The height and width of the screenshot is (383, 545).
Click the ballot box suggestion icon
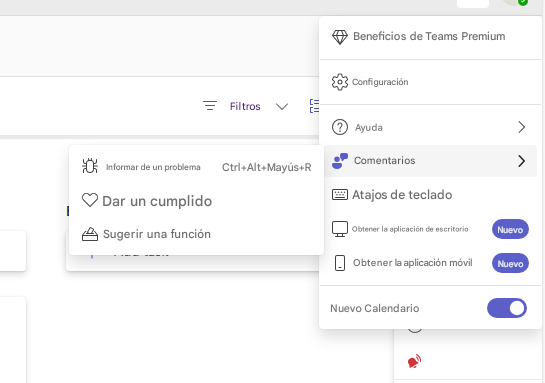click(90, 234)
